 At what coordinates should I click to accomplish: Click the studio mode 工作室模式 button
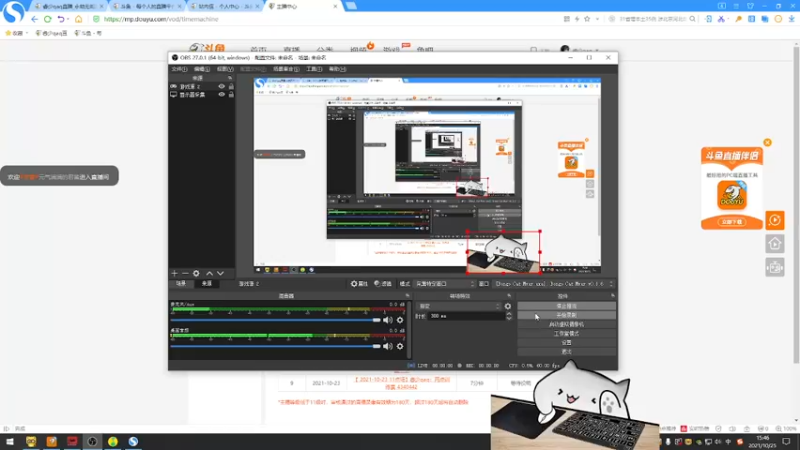[566, 334]
